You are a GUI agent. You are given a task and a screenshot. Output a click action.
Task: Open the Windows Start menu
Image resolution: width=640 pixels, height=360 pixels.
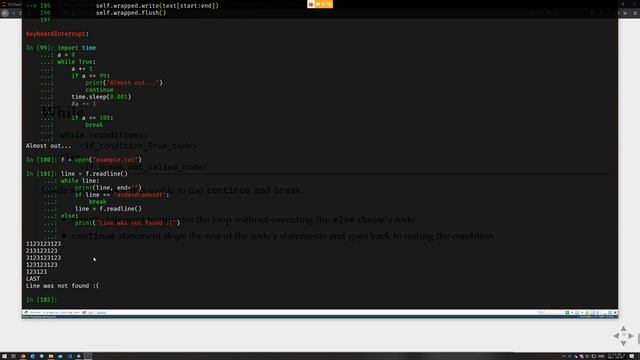(4, 356)
